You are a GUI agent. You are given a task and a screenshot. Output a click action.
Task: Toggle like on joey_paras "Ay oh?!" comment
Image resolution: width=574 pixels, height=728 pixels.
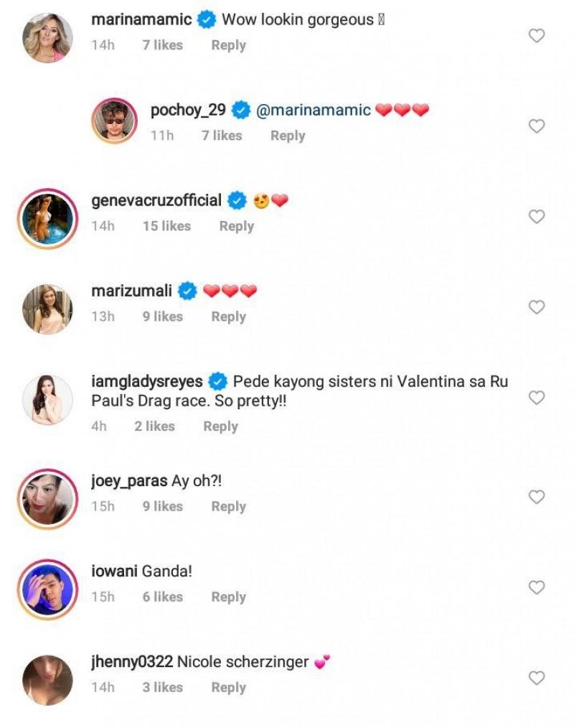(537, 497)
